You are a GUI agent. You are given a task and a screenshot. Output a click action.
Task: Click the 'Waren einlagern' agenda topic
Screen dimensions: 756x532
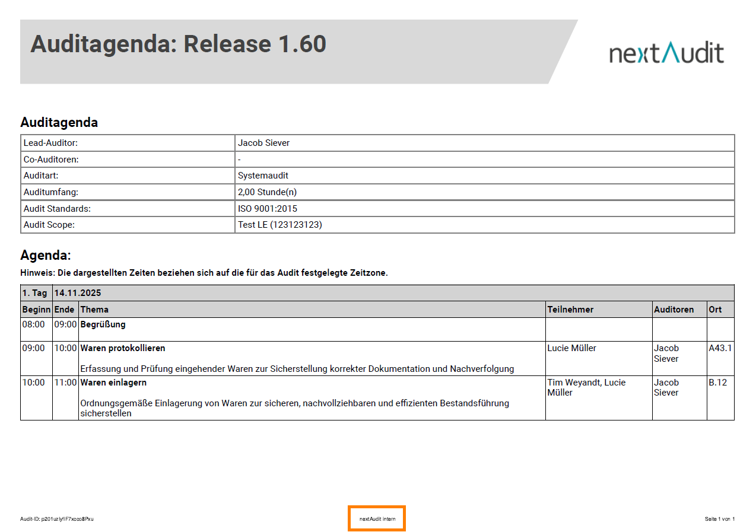point(113,383)
